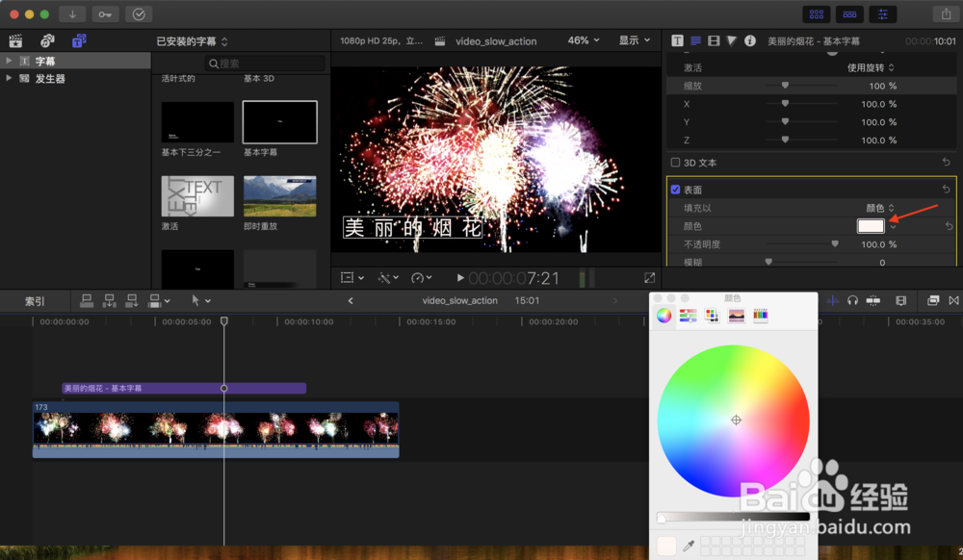
Task: Select the 激活 title thumbnail
Action: point(197,196)
